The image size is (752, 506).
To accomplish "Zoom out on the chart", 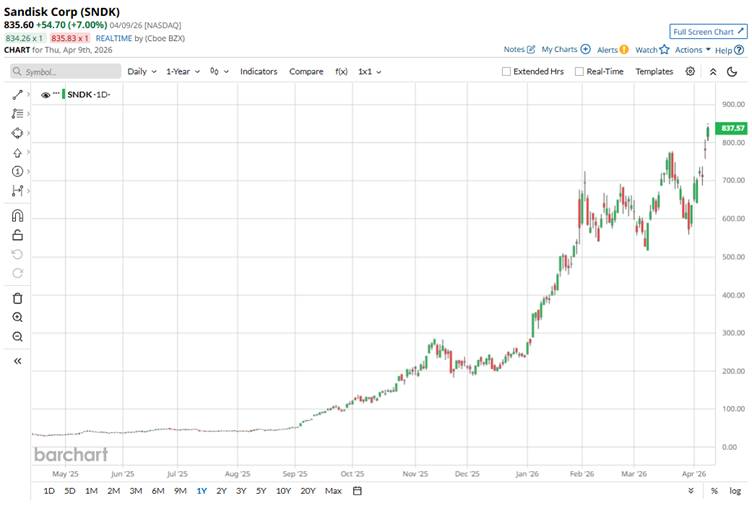I will tap(17, 337).
